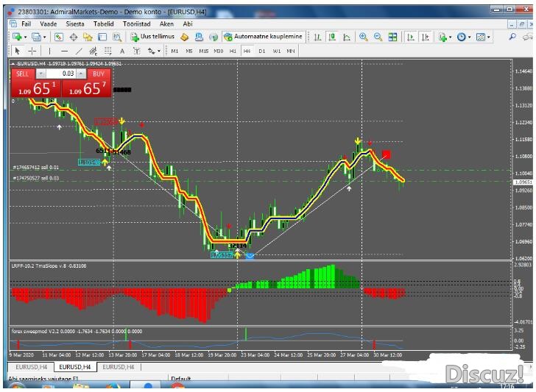Image resolution: width=536 pixels, height=392 pixels.
Task: Switch to MN timeframe
Action: (291, 51)
